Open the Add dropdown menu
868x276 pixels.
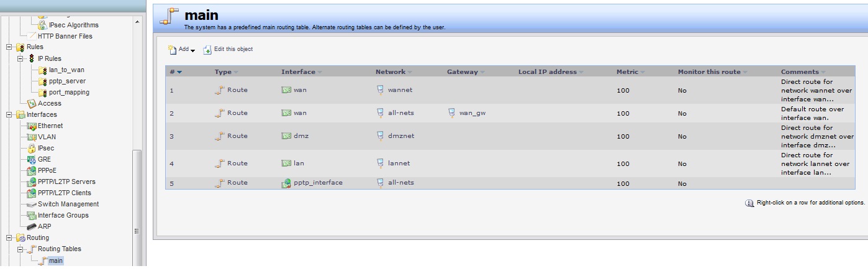(x=182, y=49)
